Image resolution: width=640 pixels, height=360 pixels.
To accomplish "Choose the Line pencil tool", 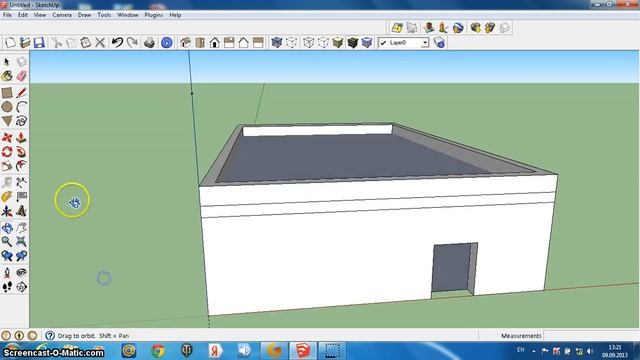I will (21, 93).
